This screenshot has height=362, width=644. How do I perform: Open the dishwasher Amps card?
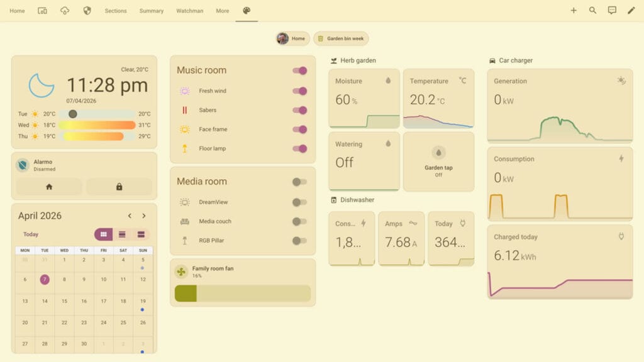401,239
